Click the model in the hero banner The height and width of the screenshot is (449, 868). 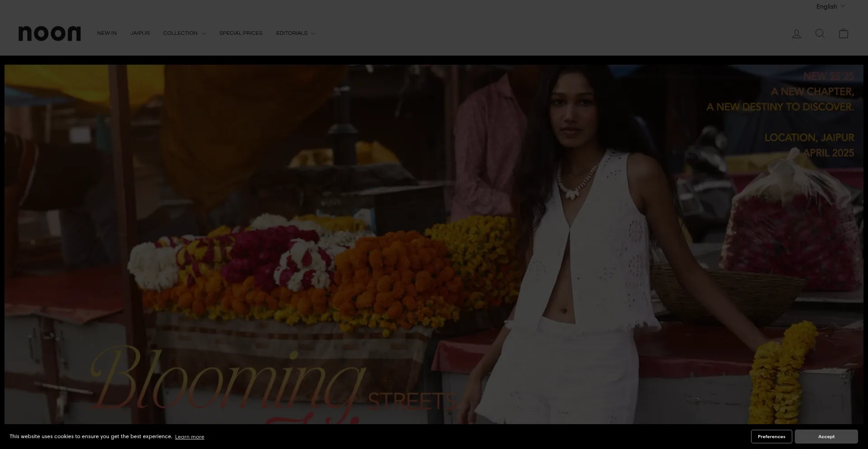pos(583,235)
